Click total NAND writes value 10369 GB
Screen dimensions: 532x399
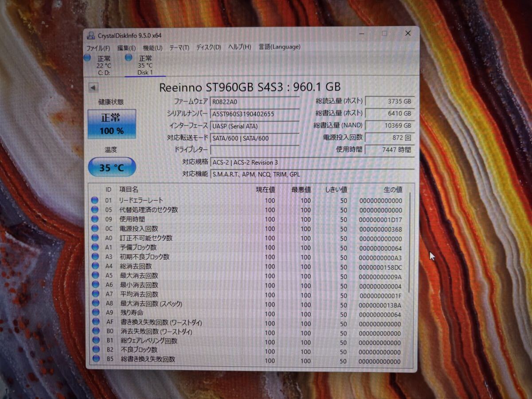pyautogui.click(x=390, y=125)
